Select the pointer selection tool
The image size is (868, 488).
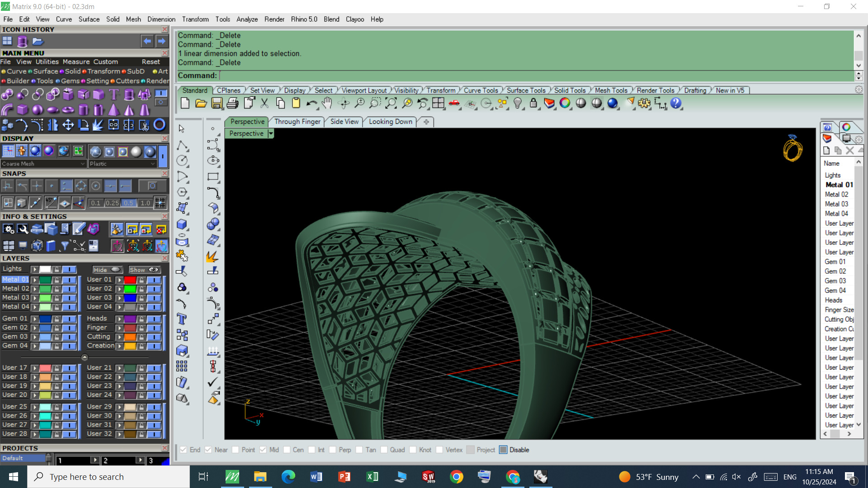[182, 129]
